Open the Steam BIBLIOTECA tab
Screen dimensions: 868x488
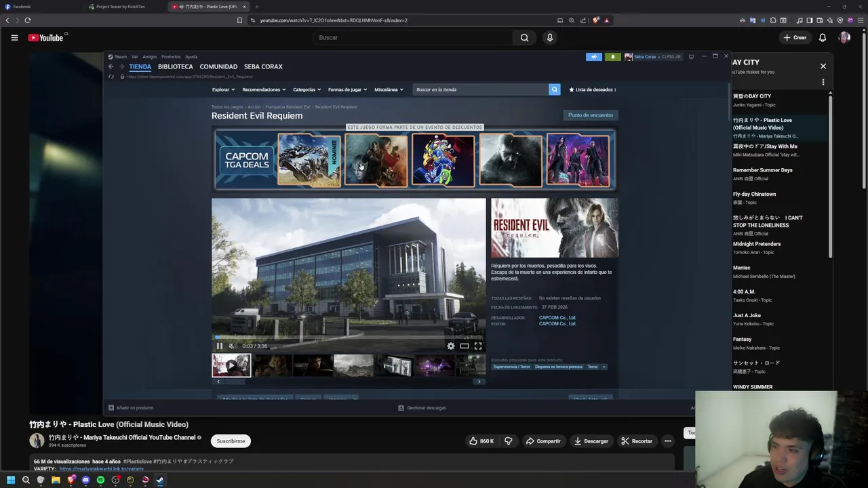click(x=176, y=66)
